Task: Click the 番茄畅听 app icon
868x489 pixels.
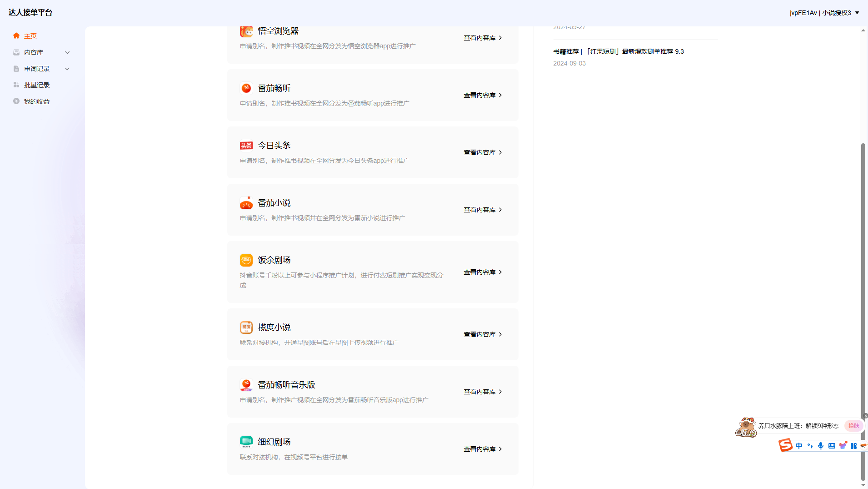Action: coord(246,88)
